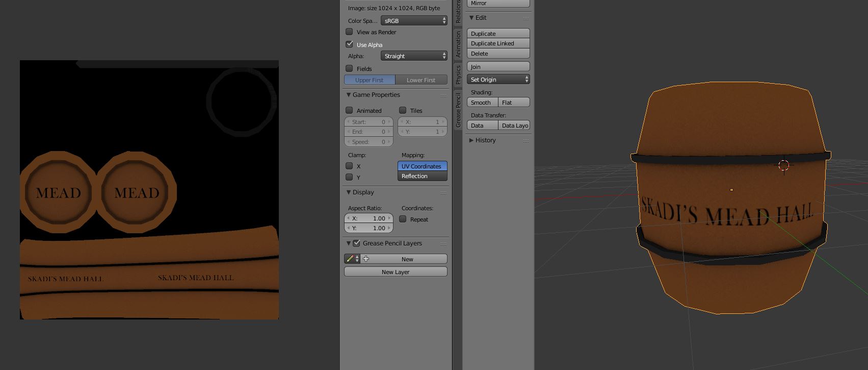Click the Data Layo button
The image size is (868, 370).
click(514, 125)
